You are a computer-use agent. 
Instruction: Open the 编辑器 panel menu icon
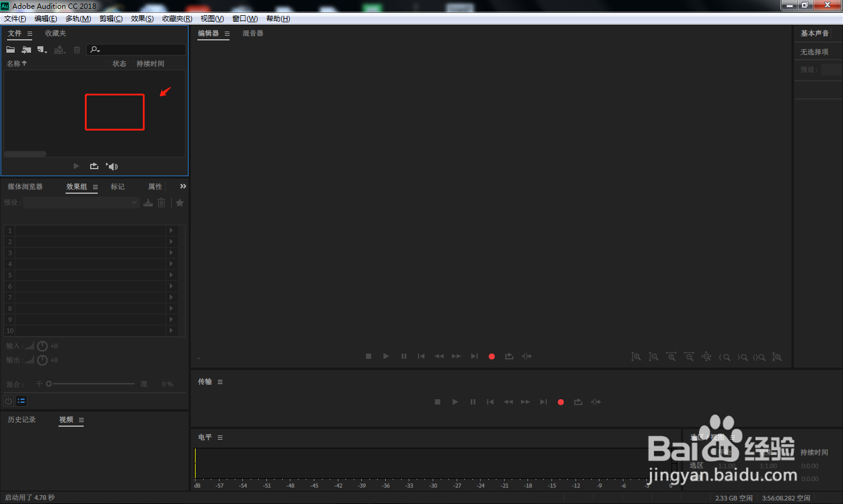(x=227, y=33)
